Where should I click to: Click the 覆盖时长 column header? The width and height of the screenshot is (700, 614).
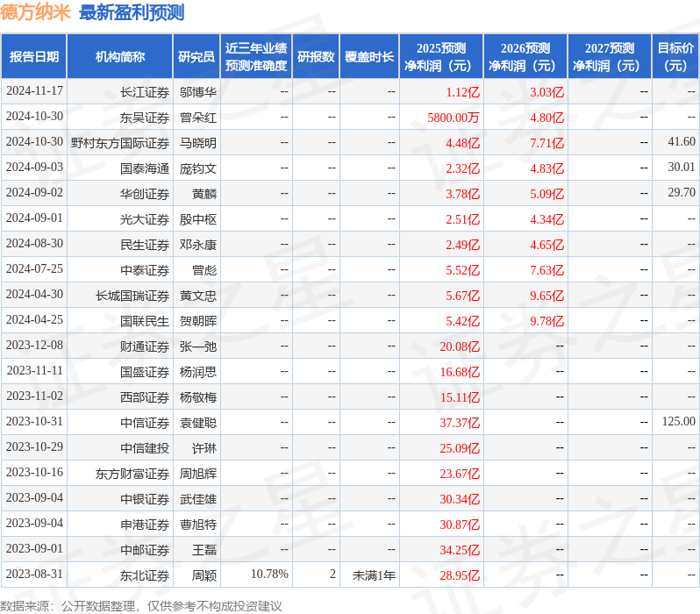(x=369, y=57)
